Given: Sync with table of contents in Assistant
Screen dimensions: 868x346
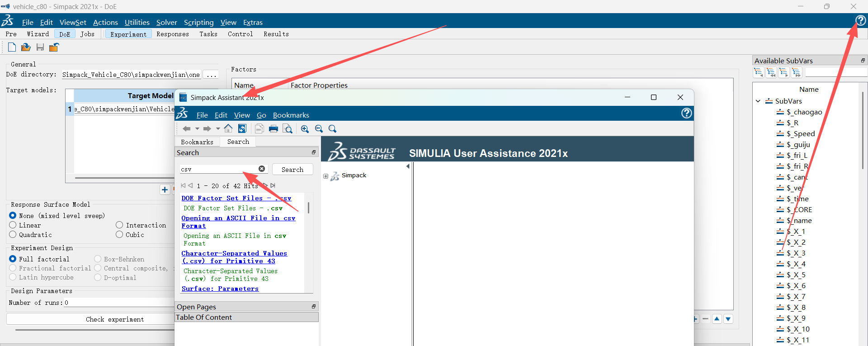Looking at the screenshot, I should click(x=242, y=129).
